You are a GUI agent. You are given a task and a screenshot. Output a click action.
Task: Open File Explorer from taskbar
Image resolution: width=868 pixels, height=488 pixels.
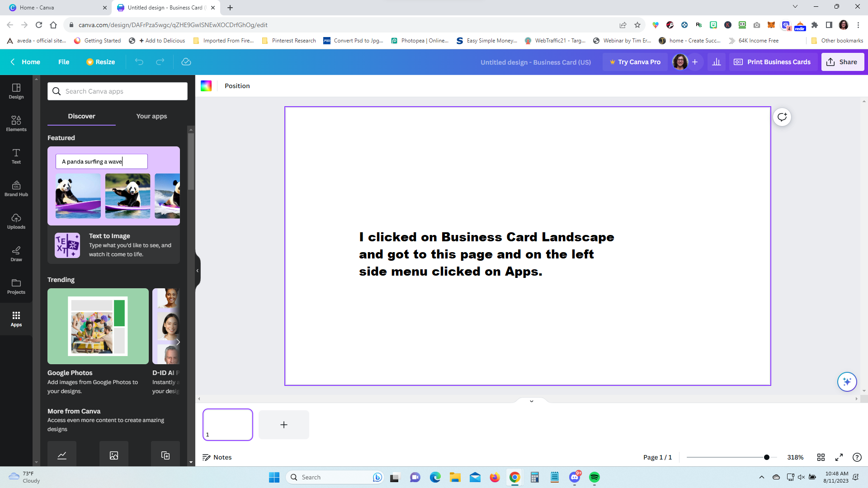[455, 477]
